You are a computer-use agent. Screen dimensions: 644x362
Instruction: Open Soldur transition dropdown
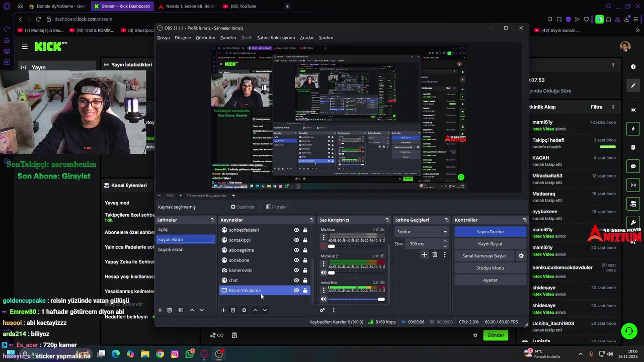[422, 232]
